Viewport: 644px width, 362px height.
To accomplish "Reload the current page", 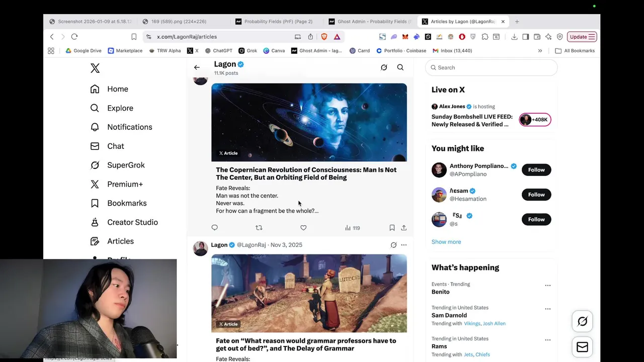I will click(x=74, y=37).
